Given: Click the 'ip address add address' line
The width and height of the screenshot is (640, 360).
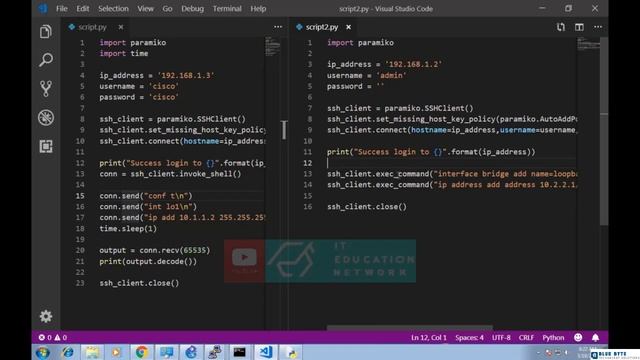Looking at the screenshot, I should [x=452, y=185].
